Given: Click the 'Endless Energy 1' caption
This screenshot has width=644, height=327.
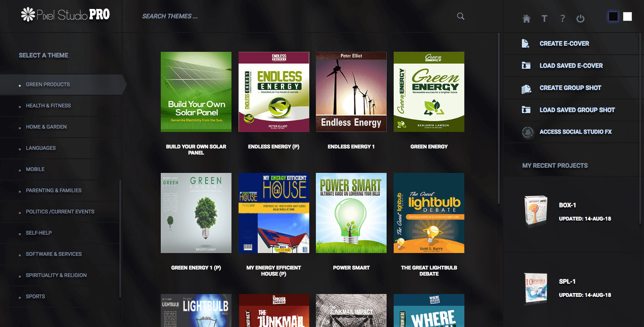Looking at the screenshot, I should [x=351, y=147].
